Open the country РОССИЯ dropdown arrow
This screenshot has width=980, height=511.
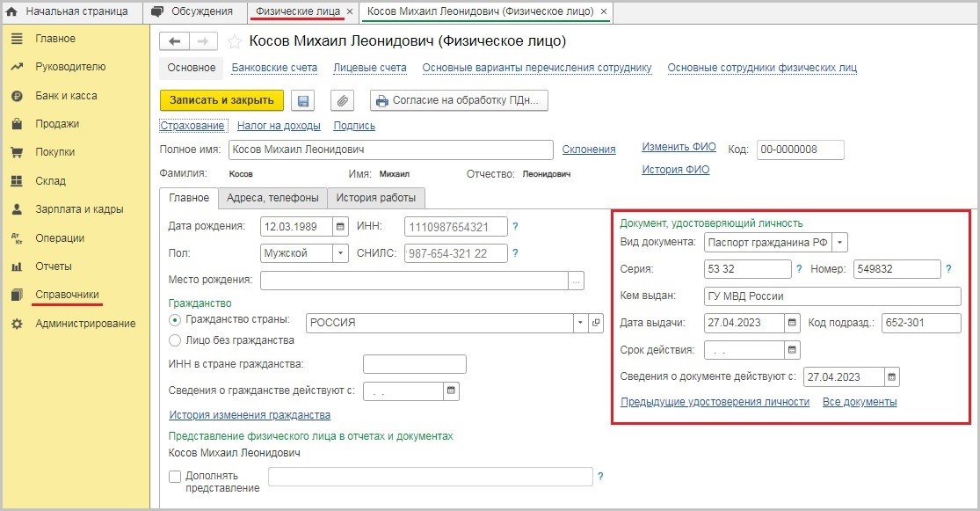pyautogui.click(x=580, y=323)
